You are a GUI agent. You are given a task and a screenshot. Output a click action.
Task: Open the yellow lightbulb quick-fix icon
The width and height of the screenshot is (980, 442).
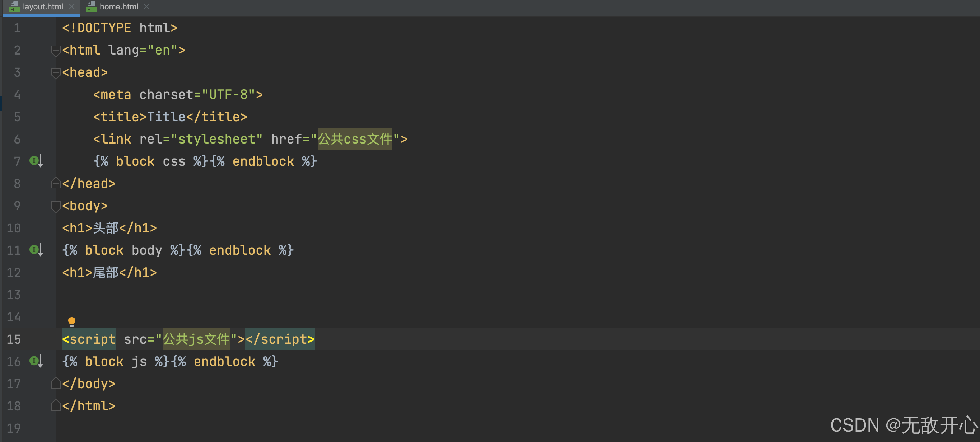point(71,322)
